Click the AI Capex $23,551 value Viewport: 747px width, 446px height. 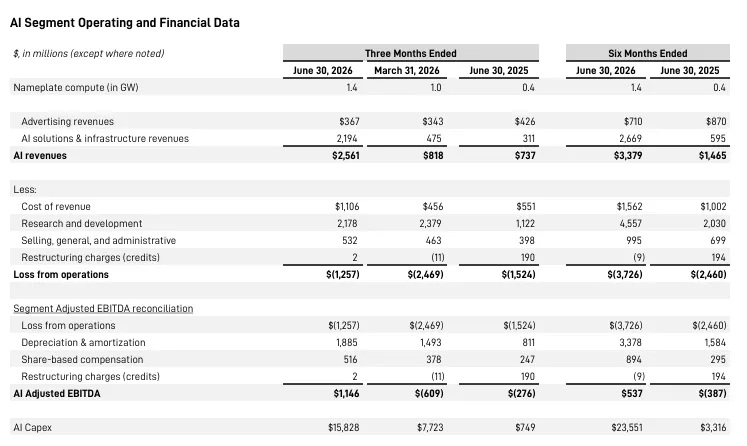pos(627,427)
